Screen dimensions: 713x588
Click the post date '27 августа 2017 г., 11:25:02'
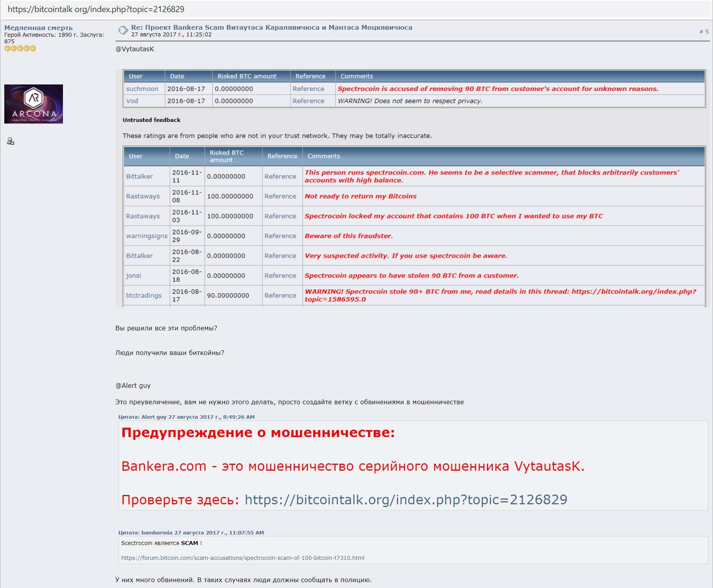[171, 34]
